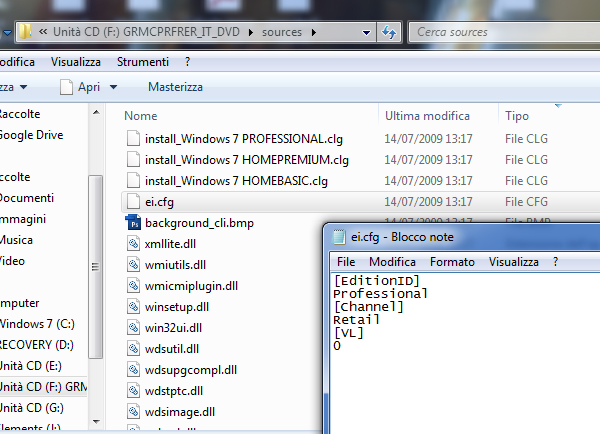Click the navigation pane scroll up arrow
Image resolution: width=600 pixels, height=434 pixels.
click(96, 112)
